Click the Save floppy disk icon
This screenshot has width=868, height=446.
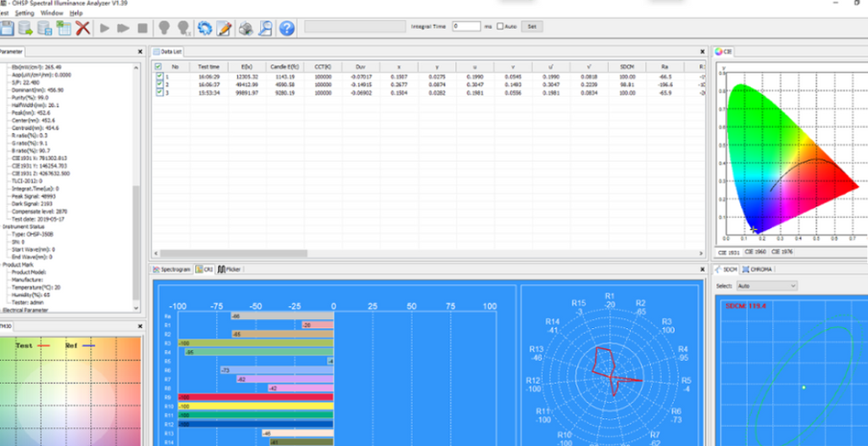click(x=6, y=28)
